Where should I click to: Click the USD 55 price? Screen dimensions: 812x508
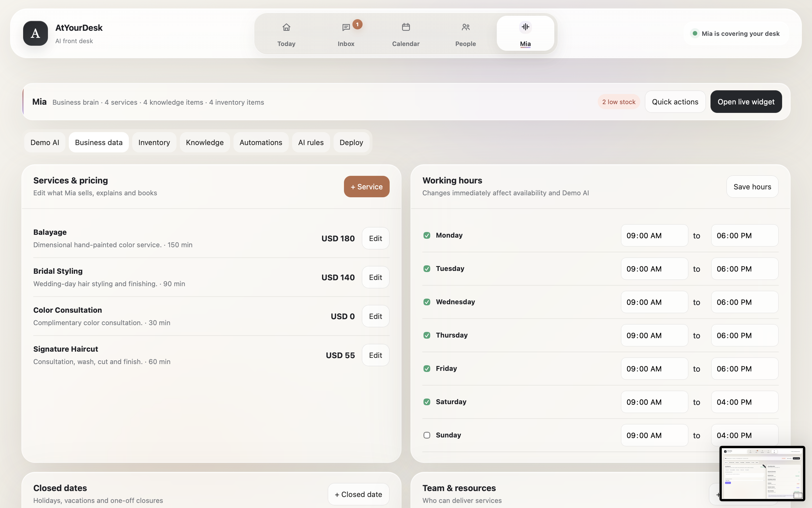coord(340,355)
